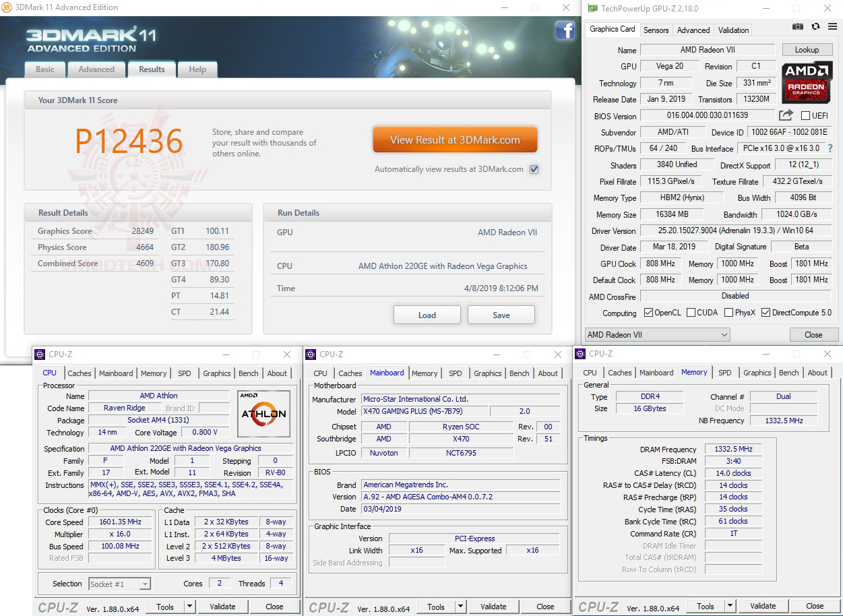Click the mainboard Model field X470 GAMING PLUS
The height and width of the screenshot is (616, 843).
(x=425, y=411)
